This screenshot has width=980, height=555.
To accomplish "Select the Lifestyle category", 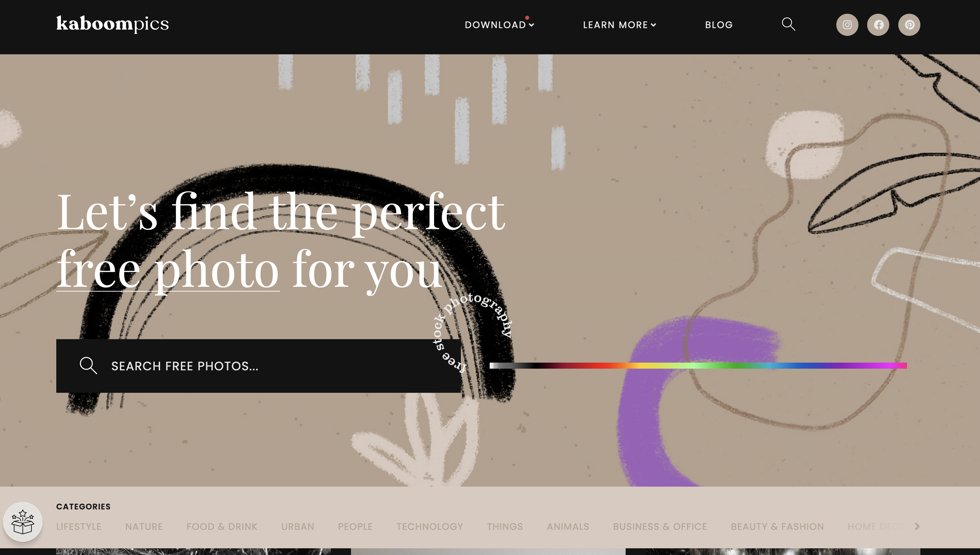I will click(x=79, y=527).
